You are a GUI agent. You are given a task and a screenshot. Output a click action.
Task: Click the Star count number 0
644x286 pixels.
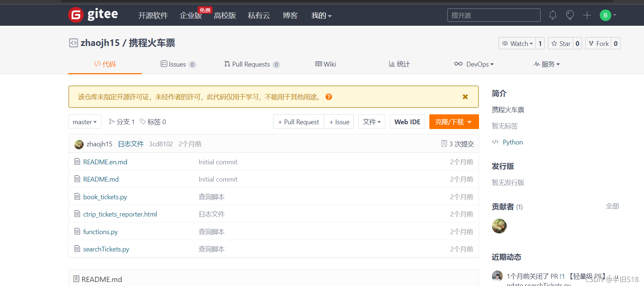pos(577,43)
